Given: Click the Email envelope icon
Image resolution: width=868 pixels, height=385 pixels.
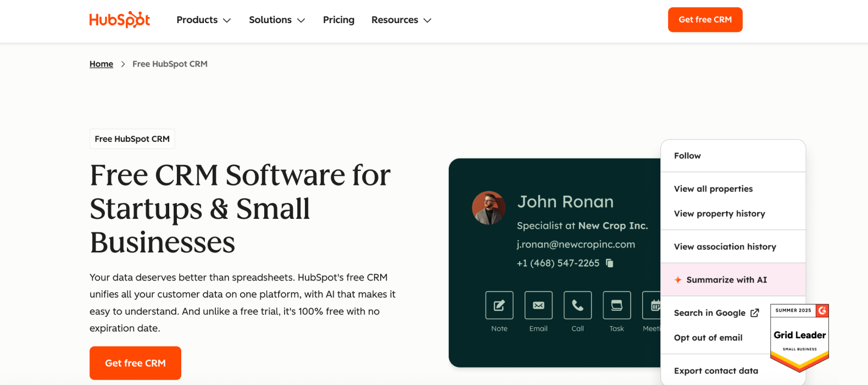Looking at the screenshot, I should coord(538,305).
